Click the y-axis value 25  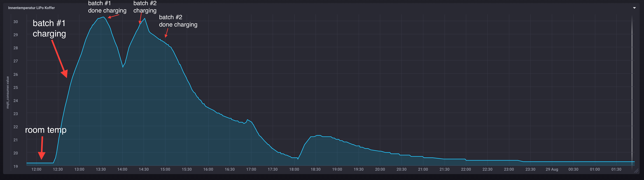point(16,88)
